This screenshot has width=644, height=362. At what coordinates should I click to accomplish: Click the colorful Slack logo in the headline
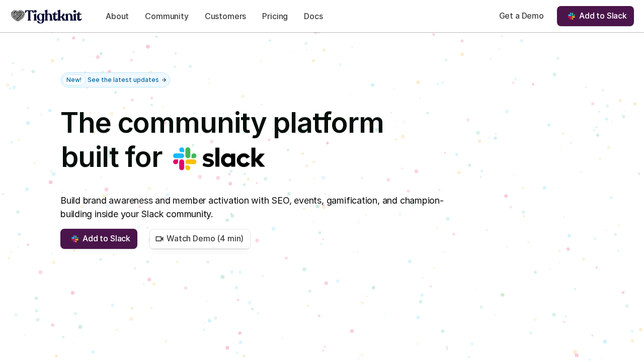185,158
